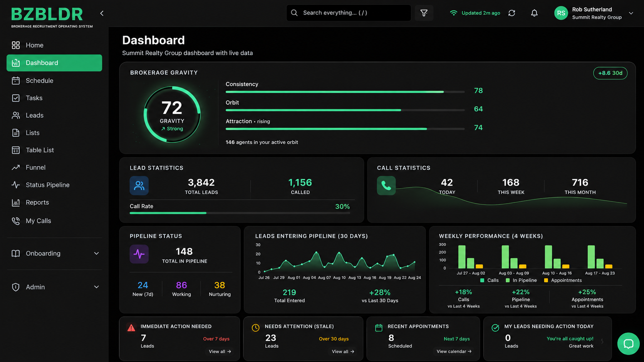
Task: Open Lists in the sidebar
Action: [x=54, y=133]
